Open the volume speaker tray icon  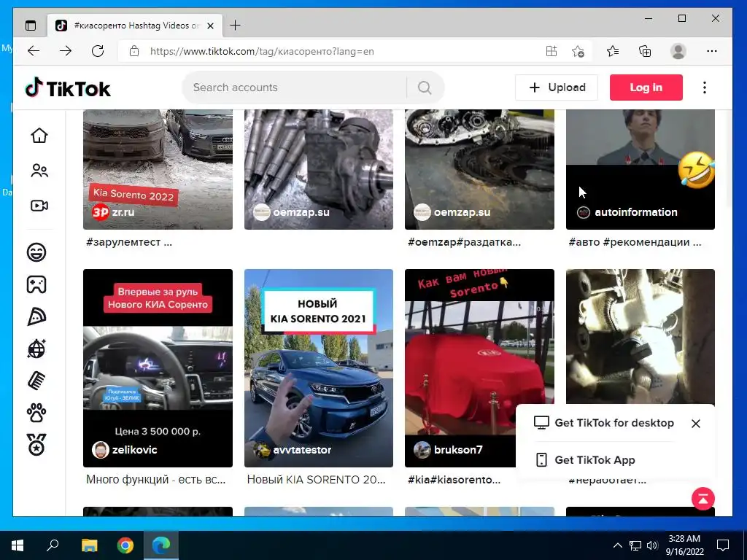tap(652, 545)
